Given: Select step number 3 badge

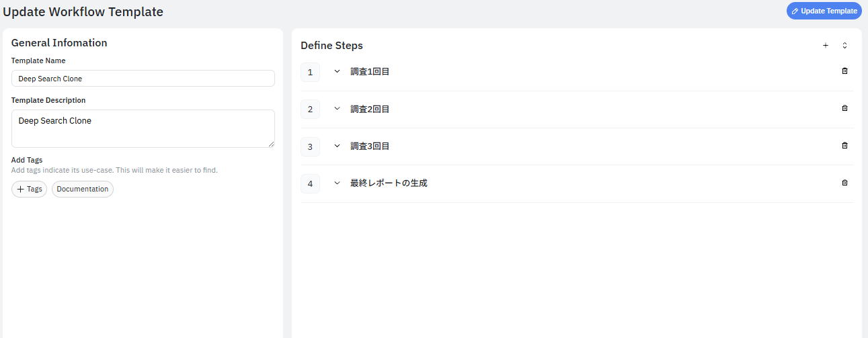Looking at the screenshot, I should click(x=310, y=146).
